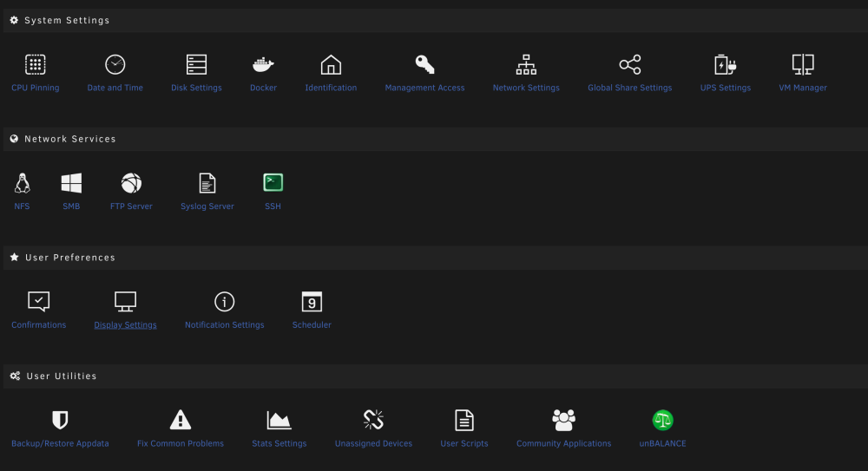Open Backup/Restore Appdata text link
This screenshot has height=471, width=868.
[60, 443]
